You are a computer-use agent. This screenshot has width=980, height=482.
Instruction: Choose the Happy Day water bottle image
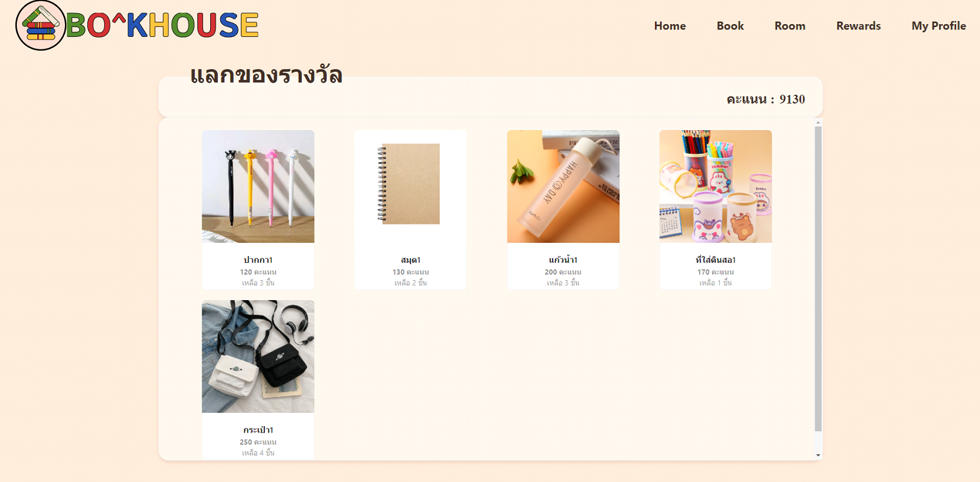563,187
